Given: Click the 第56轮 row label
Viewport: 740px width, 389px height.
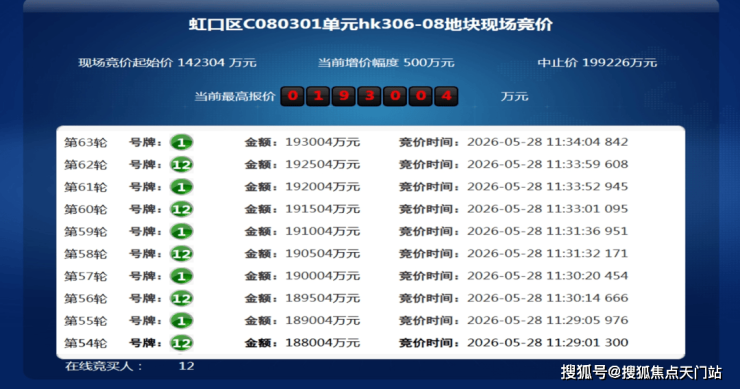Looking at the screenshot, I should click(x=85, y=298).
